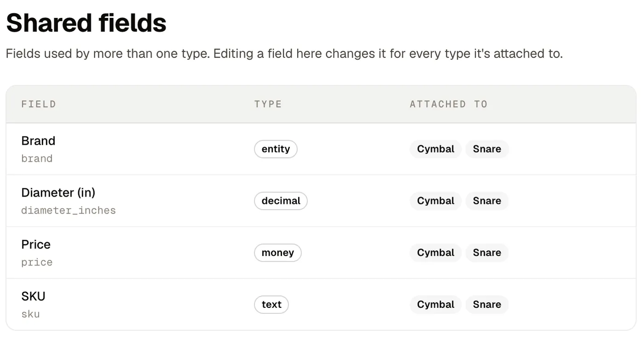Click Snare chip in Price row
644x345 pixels.
(x=487, y=253)
